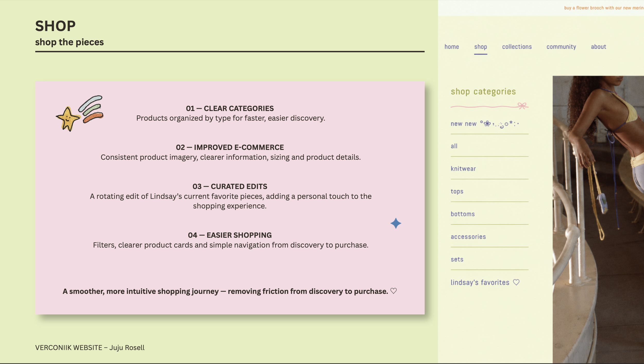Click the heart after 'discovery to purchase.'
The width and height of the screenshot is (644, 364).
tap(393, 291)
